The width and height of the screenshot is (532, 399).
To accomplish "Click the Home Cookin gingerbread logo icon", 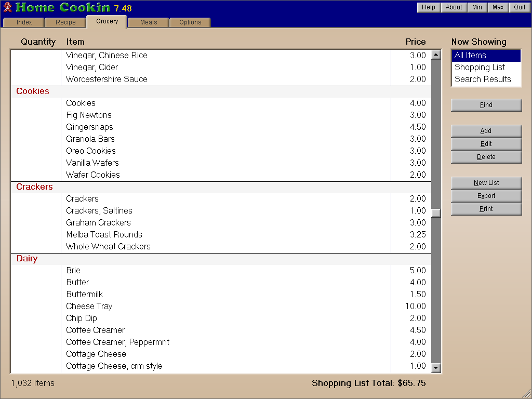I will point(7,7).
